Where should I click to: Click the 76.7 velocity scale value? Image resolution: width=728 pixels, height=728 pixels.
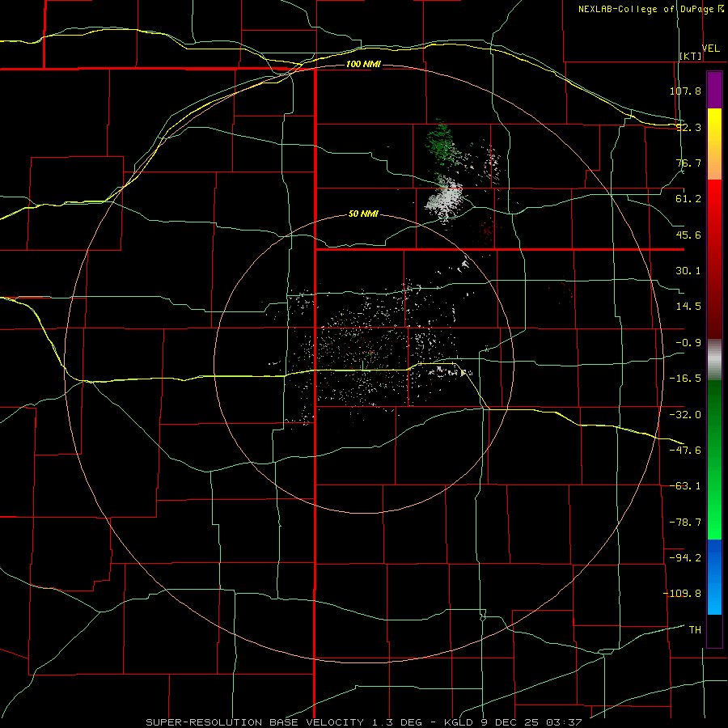(x=688, y=163)
